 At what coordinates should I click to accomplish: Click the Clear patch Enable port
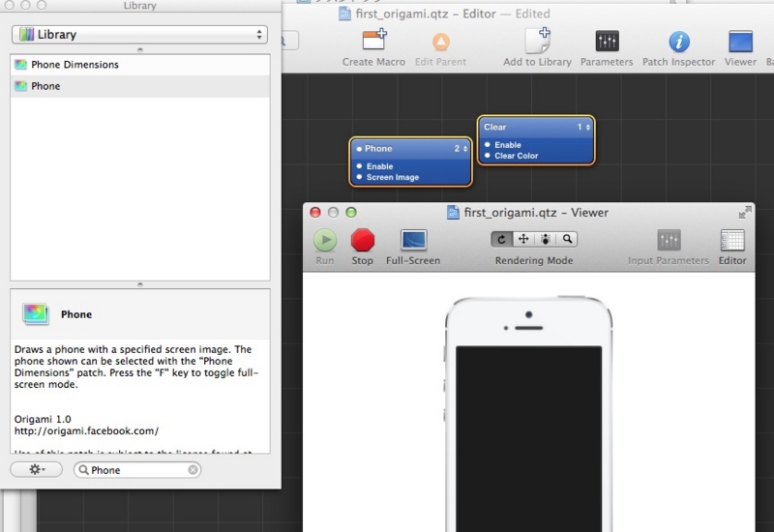point(488,144)
